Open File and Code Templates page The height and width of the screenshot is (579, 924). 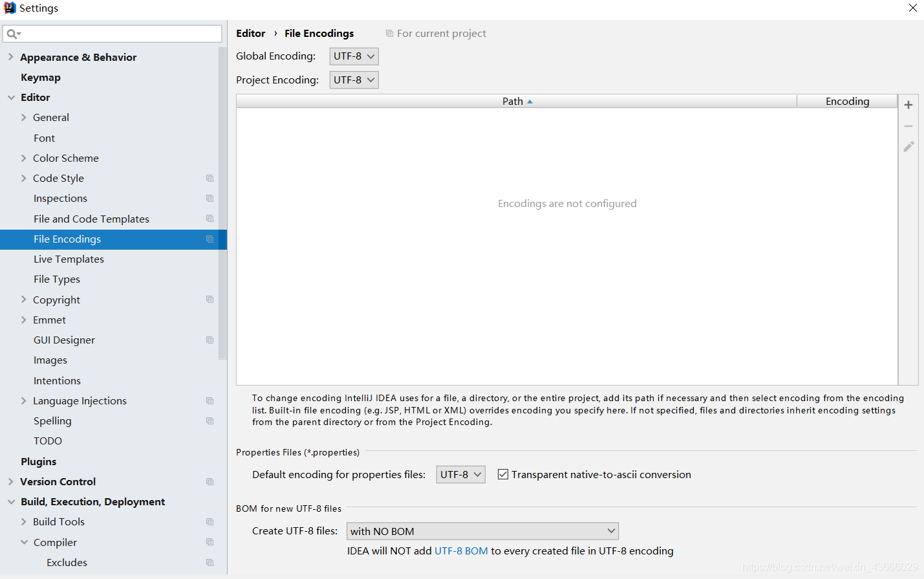tap(91, 219)
